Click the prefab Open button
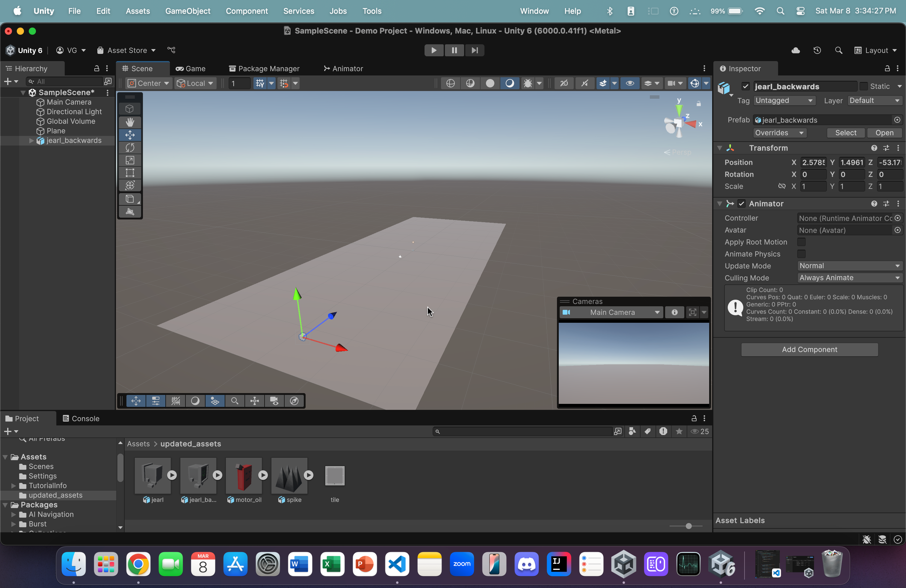Screen dimensions: 906x588 pos(884,133)
